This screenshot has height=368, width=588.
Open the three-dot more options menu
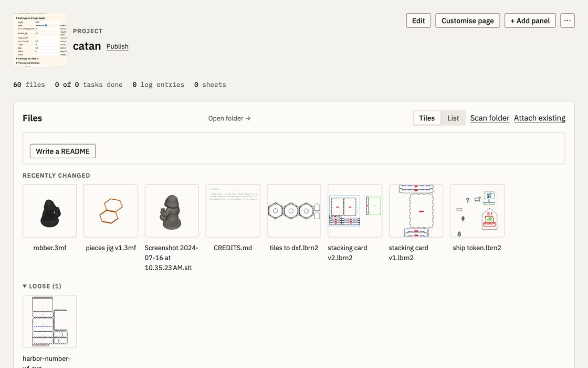pos(568,21)
